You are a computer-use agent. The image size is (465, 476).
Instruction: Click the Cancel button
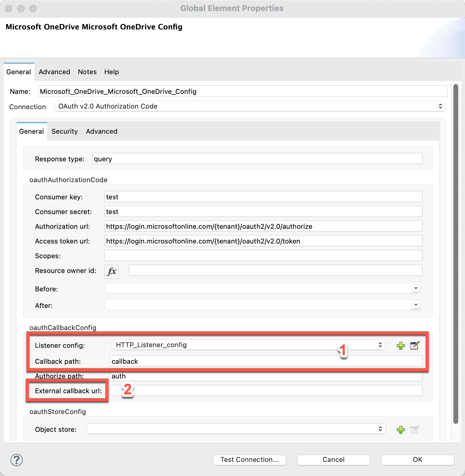click(333, 460)
